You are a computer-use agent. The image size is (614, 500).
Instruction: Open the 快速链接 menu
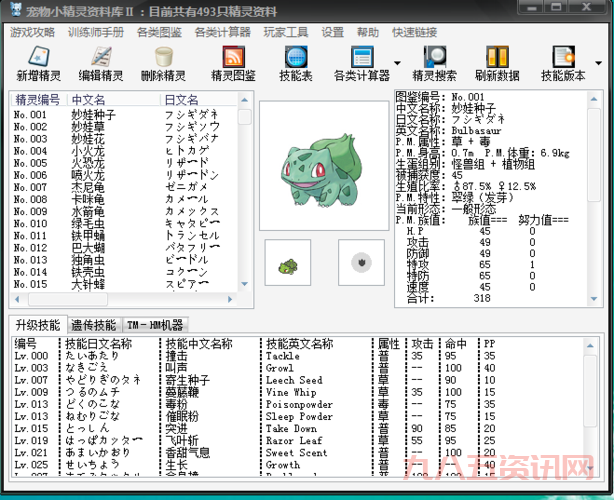click(415, 32)
